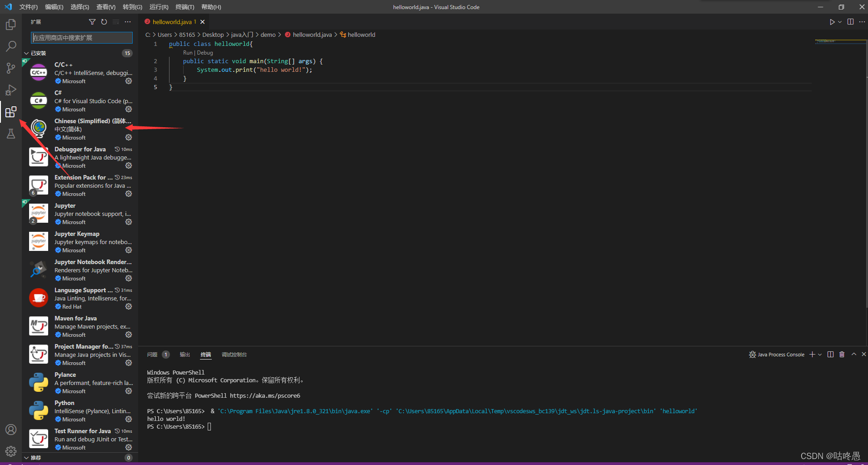Open the Source Control view
The width and height of the screenshot is (868, 465).
[11, 68]
